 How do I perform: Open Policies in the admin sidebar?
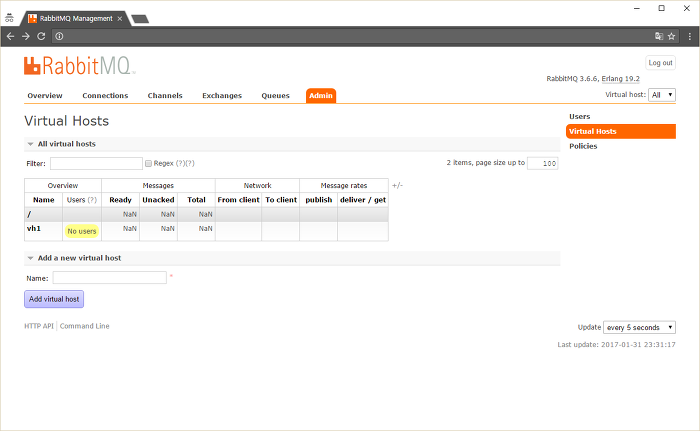pyautogui.click(x=583, y=146)
